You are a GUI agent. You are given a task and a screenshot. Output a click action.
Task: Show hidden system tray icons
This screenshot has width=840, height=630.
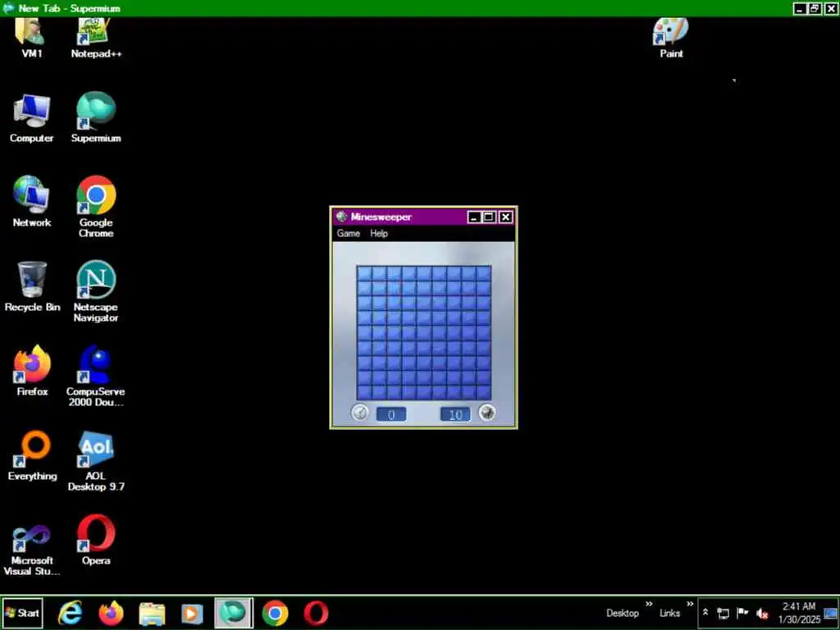pyautogui.click(x=705, y=612)
